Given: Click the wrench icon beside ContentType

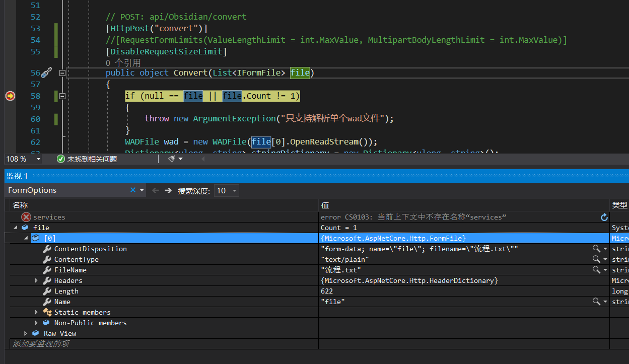Looking at the screenshot, I should tap(47, 259).
